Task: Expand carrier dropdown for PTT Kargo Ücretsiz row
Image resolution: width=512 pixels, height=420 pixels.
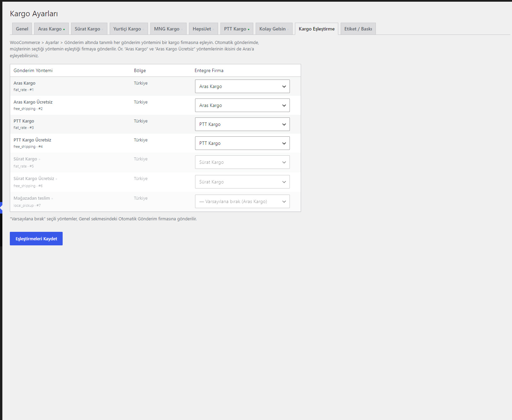Action: [x=242, y=143]
